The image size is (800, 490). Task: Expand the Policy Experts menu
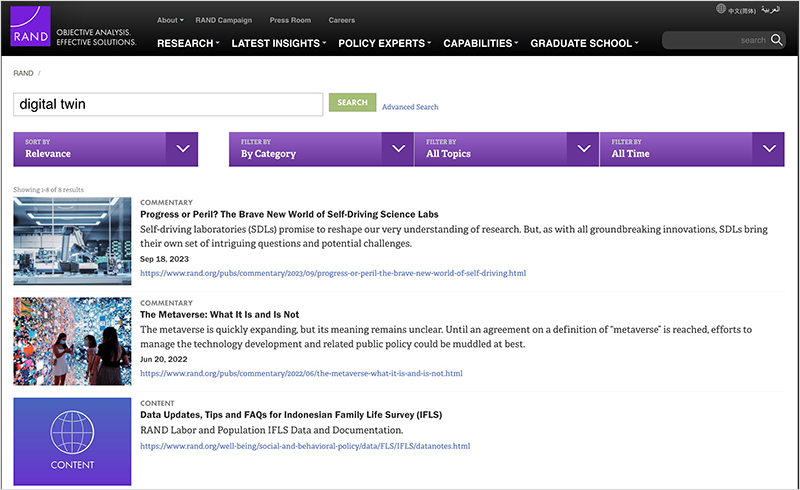click(384, 43)
